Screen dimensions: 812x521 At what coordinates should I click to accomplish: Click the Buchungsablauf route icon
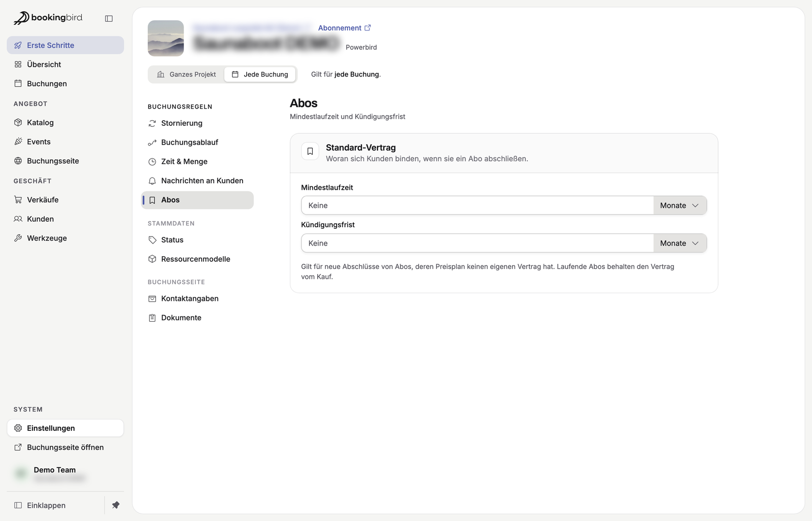click(x=152, y=143)
